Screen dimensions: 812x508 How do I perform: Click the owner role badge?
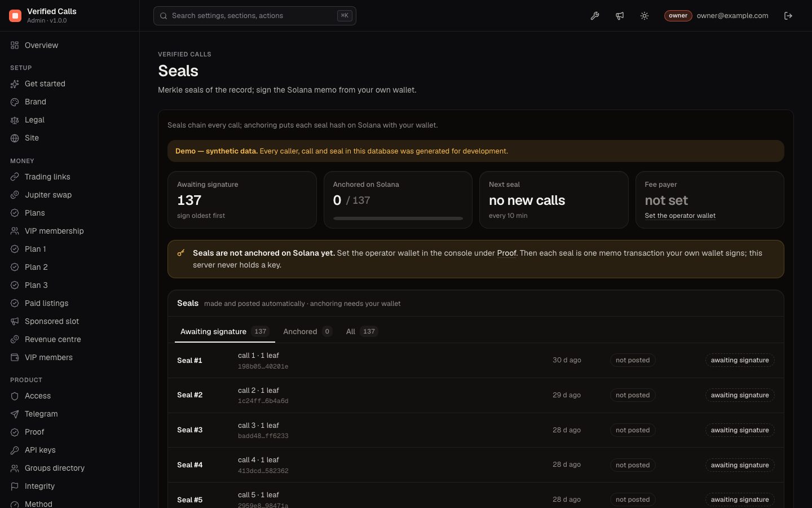coord(678,16)
